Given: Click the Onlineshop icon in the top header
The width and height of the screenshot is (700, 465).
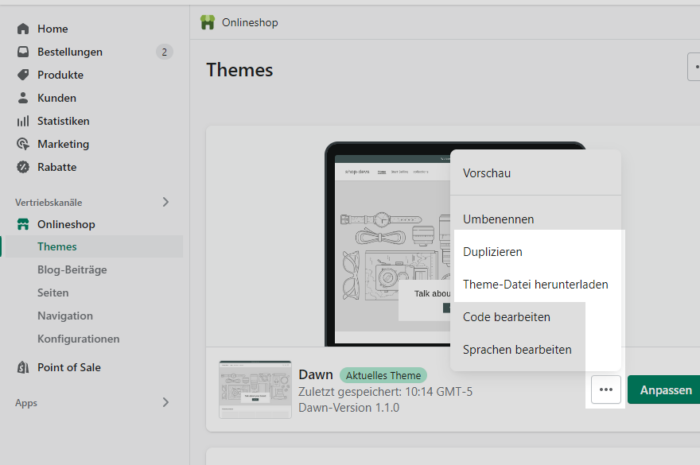Looking at the screenshot, I should point(208,22).
